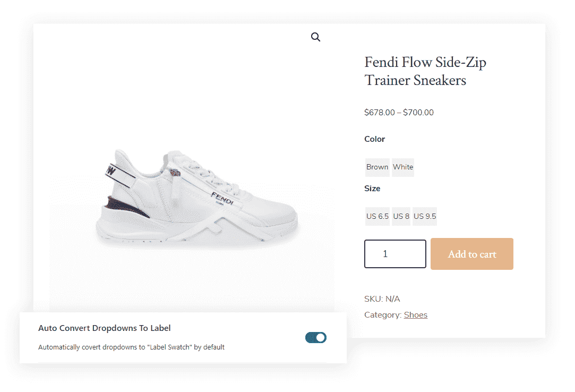Screen dimensions: 575x392
Task: Click the SKU: N/A text
Action: (x=382, y=299)
